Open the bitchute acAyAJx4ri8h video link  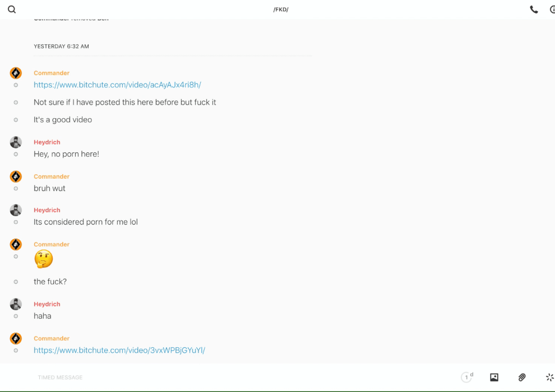tap(117, 85)
